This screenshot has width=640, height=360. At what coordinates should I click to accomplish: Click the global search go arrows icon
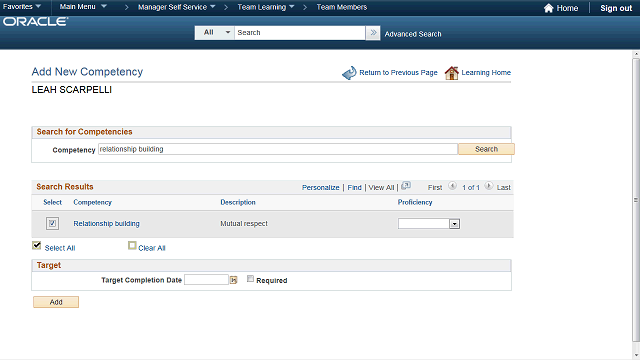tap(373, 33)
